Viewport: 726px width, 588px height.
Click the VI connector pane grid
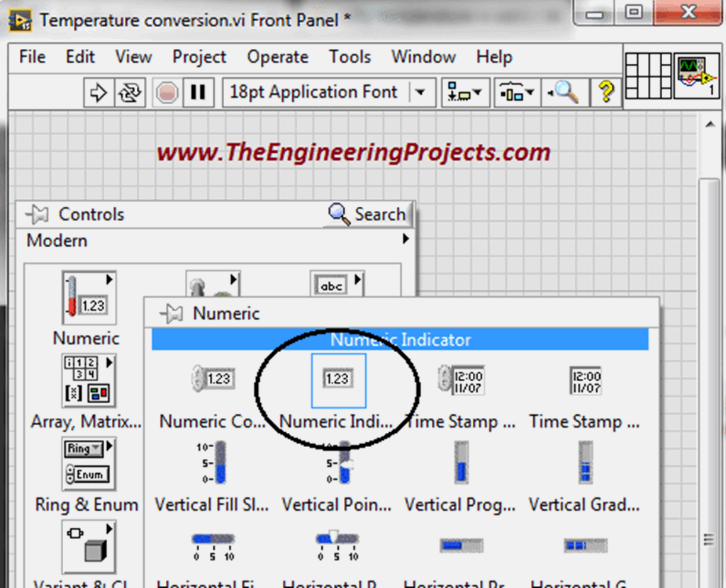coord(647,75)
